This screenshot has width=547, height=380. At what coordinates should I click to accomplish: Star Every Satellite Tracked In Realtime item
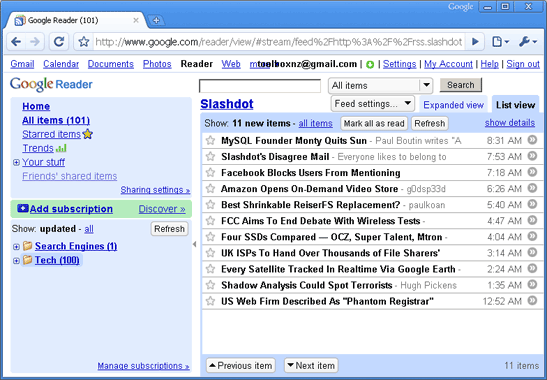(210, 269)
